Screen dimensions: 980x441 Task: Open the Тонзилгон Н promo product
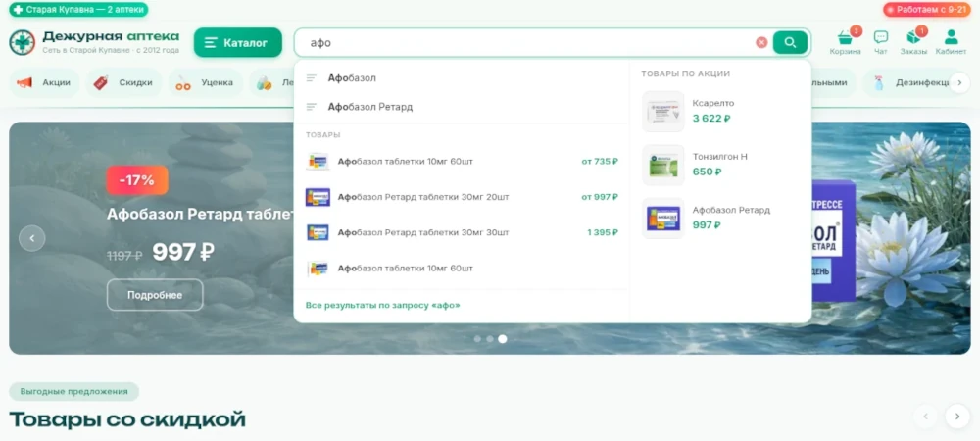(722, 165)
